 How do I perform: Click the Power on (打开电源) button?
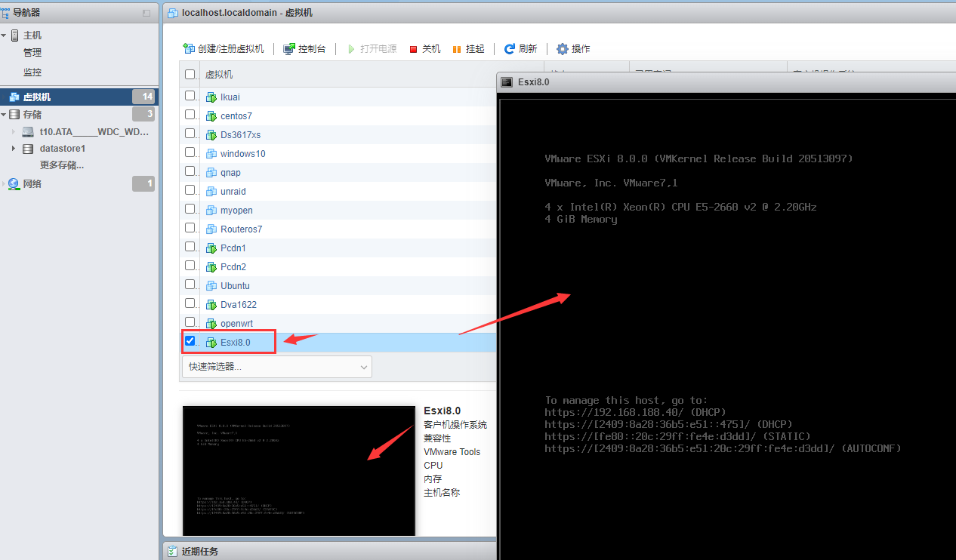372,48
